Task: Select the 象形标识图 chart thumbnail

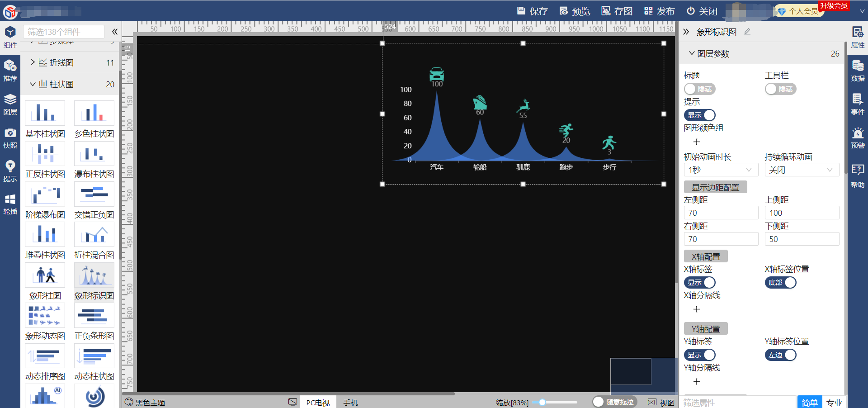Action: 94,275
